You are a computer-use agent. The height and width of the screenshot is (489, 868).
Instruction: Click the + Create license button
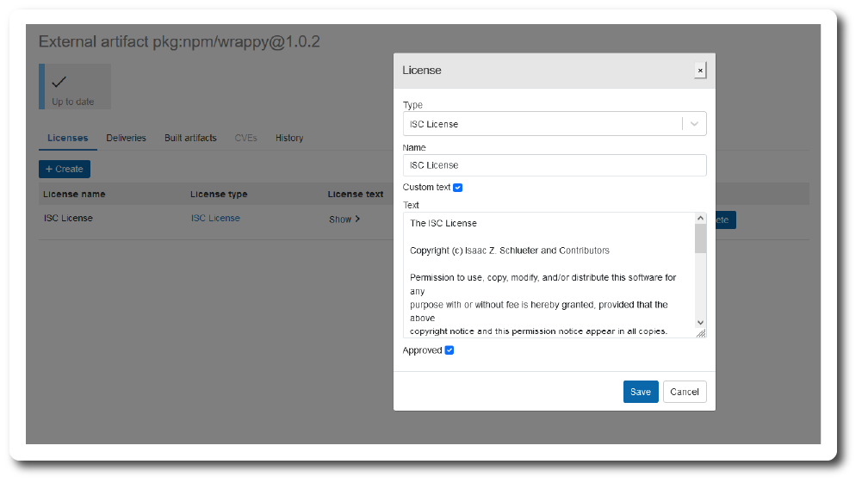click(65, 170)
